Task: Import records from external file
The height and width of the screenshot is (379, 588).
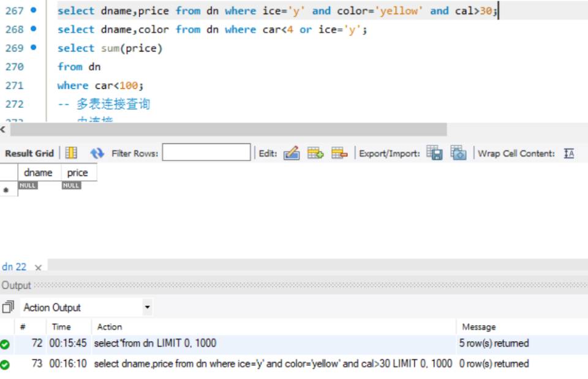Action: click(x=458, y=153)
